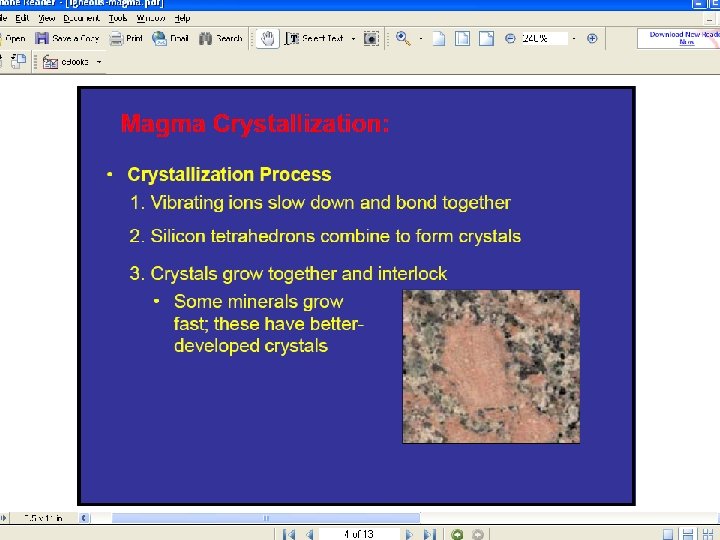Jump to the last page
The height and width of the screenshot is (540, 720).
430,534
